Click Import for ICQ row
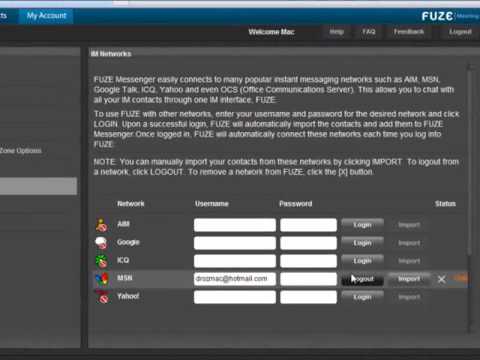Image resolution: width=480 pixels, height=360 pixels. pyautogui.click(x=409, y=261)
